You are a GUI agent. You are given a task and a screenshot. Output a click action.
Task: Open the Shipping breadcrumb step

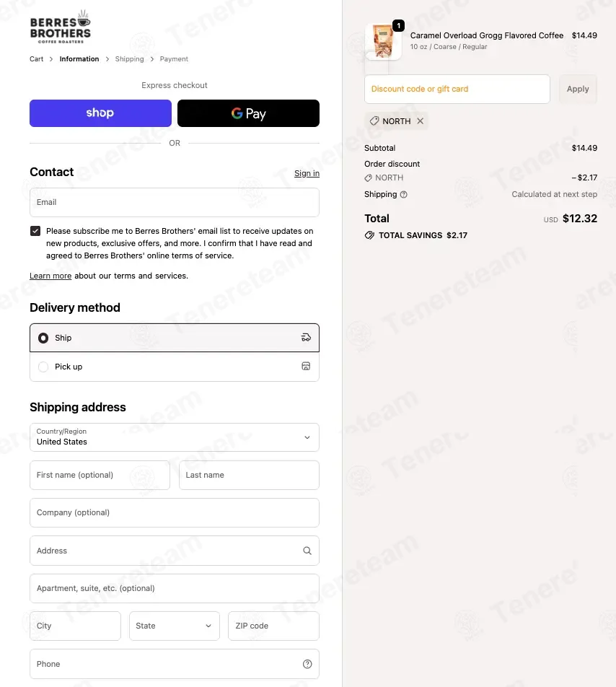(x=129, y=59)
